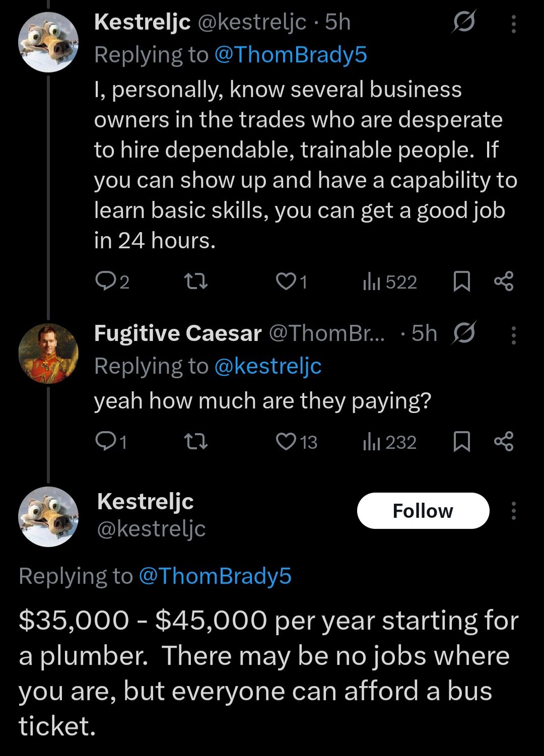The height and width of the screenshot is (756, 544).
Task: View analytics showing 522 views
Action: pos(390,282)
